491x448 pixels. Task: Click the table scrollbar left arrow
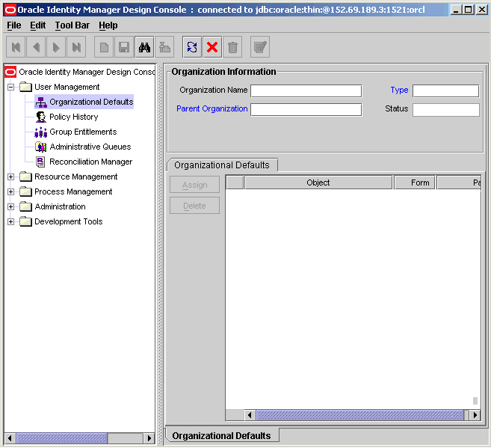(250, 415)
